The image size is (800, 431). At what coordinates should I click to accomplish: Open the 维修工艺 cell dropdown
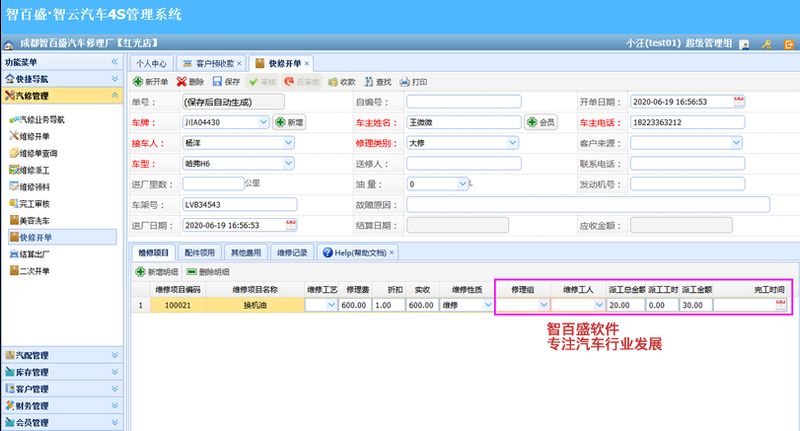click(331, 305)
